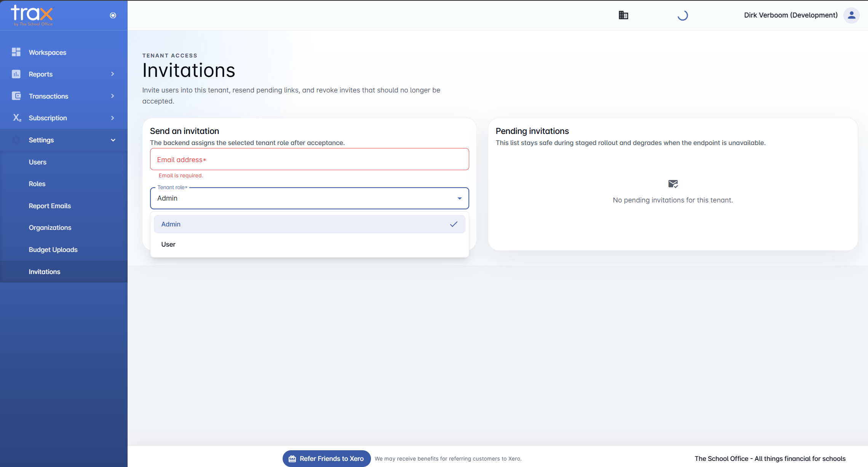Viewport: 868px width, 467px height.
Task: Open Report Emails in the sidebar
Action: pyautogui.click(x=64, y=206)
